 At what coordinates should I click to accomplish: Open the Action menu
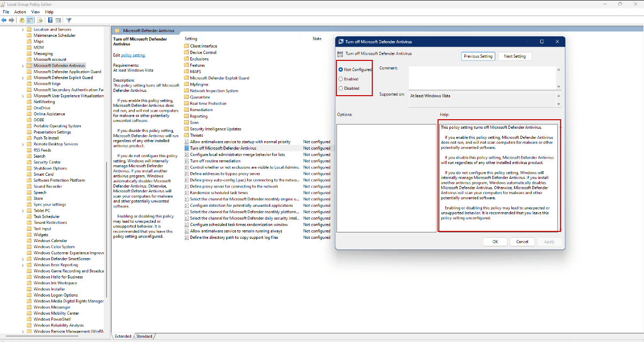pos(20,12)
